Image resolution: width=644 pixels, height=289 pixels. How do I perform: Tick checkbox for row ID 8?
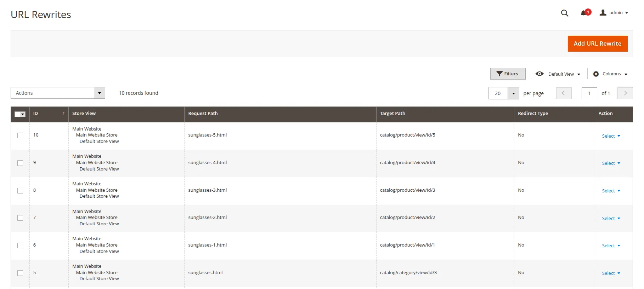click(20, 191)
